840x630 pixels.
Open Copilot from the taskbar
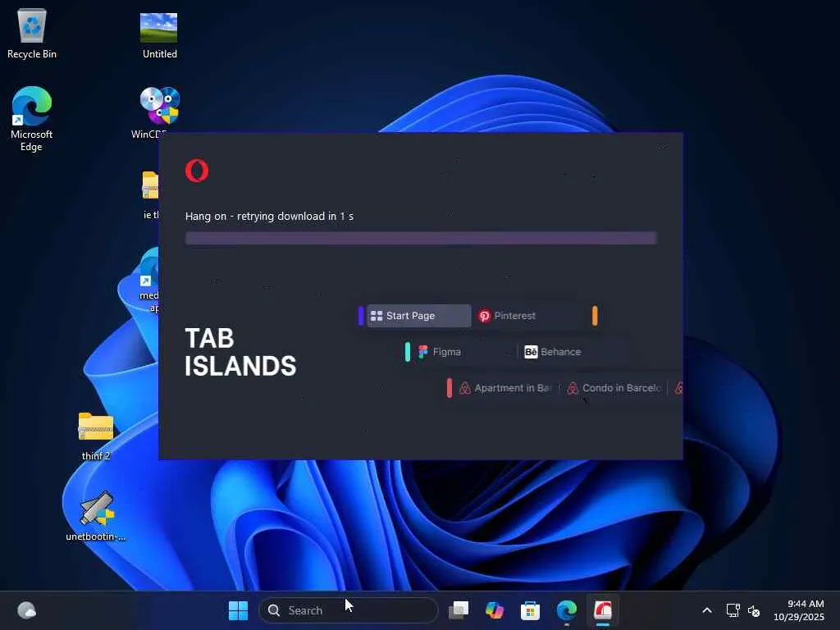click(x=494, y=610)
